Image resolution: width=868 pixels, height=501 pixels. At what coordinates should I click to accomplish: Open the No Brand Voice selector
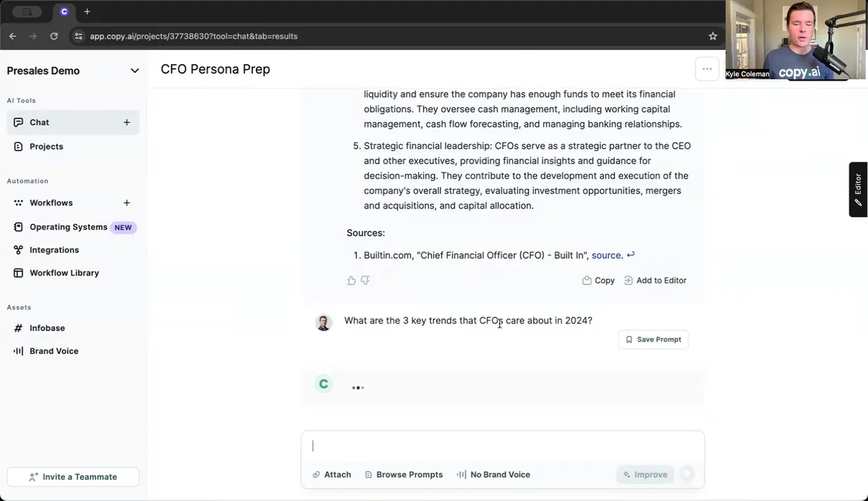pos(493,475)
